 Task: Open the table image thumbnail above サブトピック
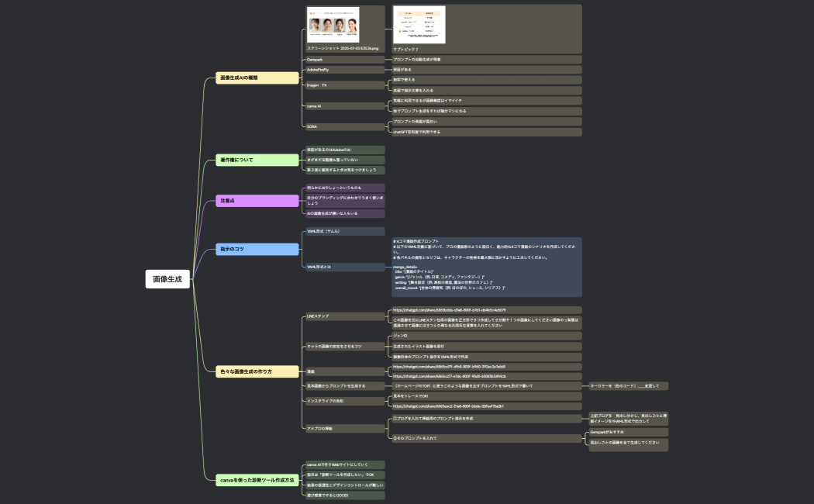coord(419,25)
